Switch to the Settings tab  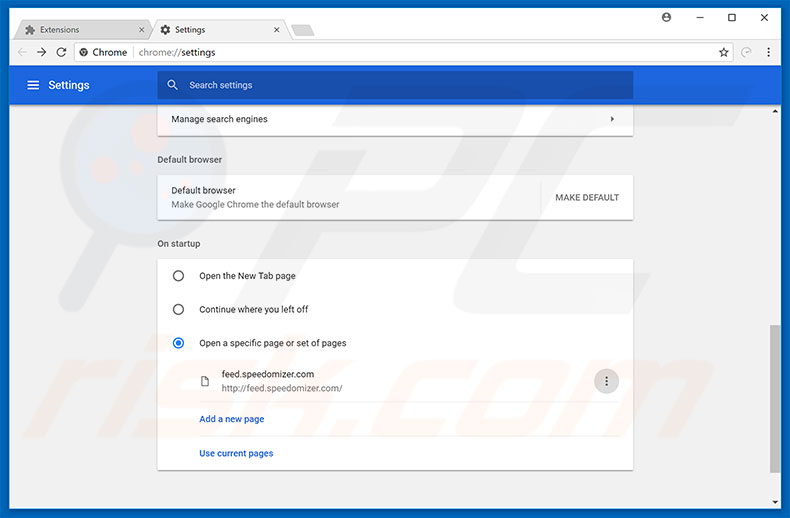point(215,30)
